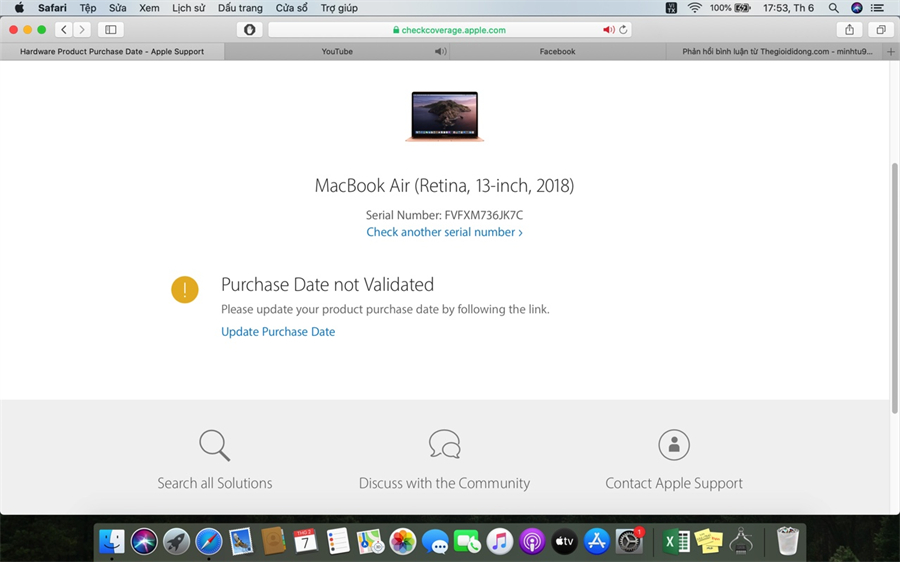This screenshot has height=562, width=900.
Task: Open FaceTime from the Dock
Action: [x=467, y=541]
